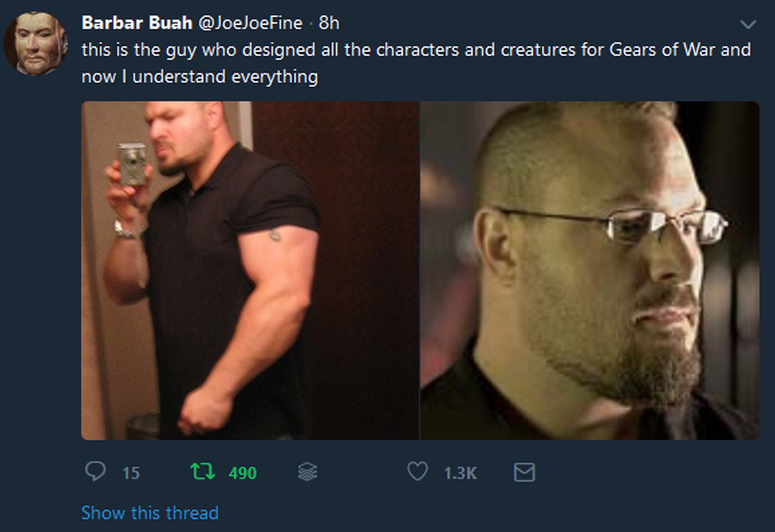Viewport: 775px width, 532px height.
Task: Open the tweet options chevron dropdown
Action: point(748,24)
